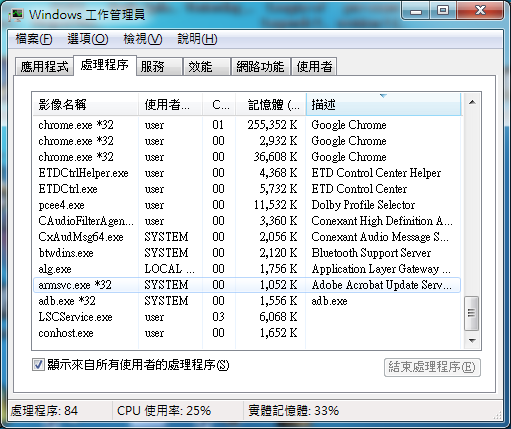511x429 pixels.
Task: Select the LSCService.exe process row
Action: tap(247, 317)
